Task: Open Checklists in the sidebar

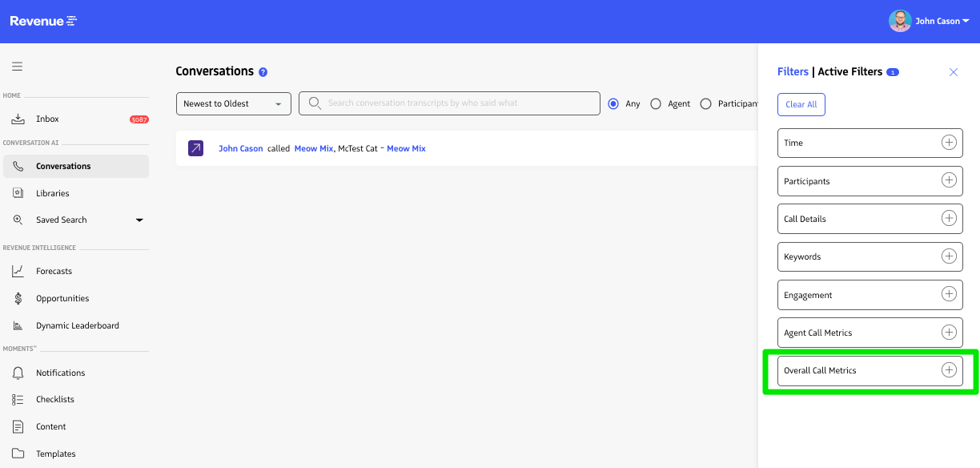Action: pos(54,399)
